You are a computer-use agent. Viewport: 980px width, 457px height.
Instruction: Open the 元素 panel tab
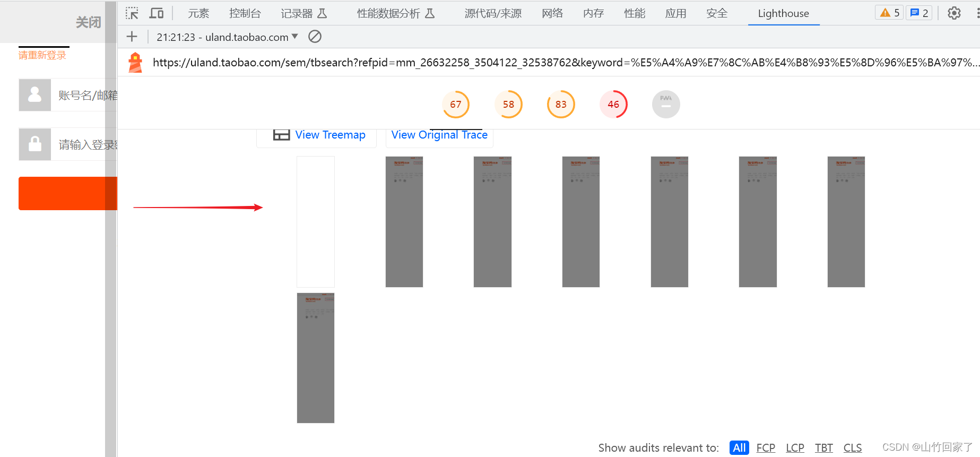point(198,13)
